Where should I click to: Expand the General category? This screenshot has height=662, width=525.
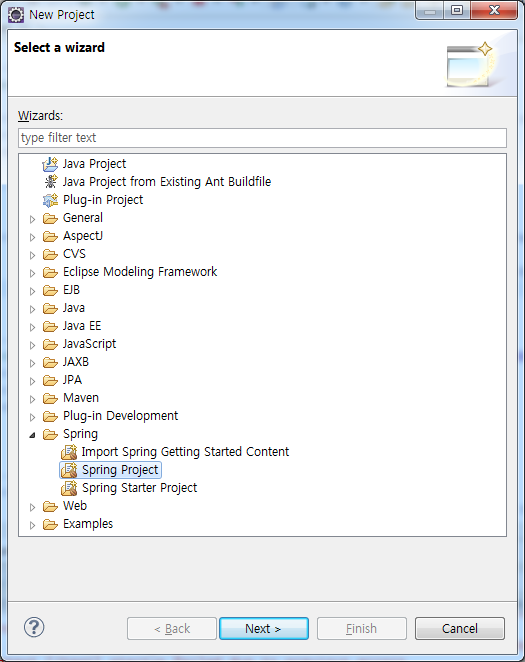tap(32, 219)
